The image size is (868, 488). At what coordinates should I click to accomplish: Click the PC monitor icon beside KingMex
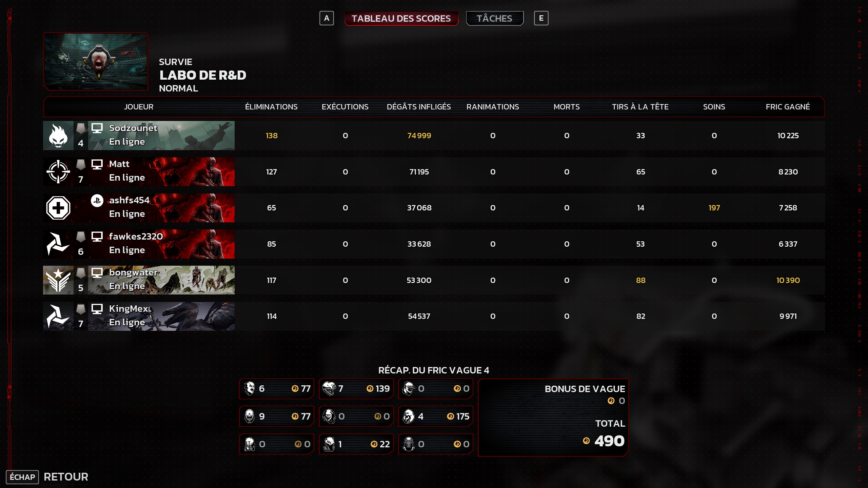click(97, 309)
